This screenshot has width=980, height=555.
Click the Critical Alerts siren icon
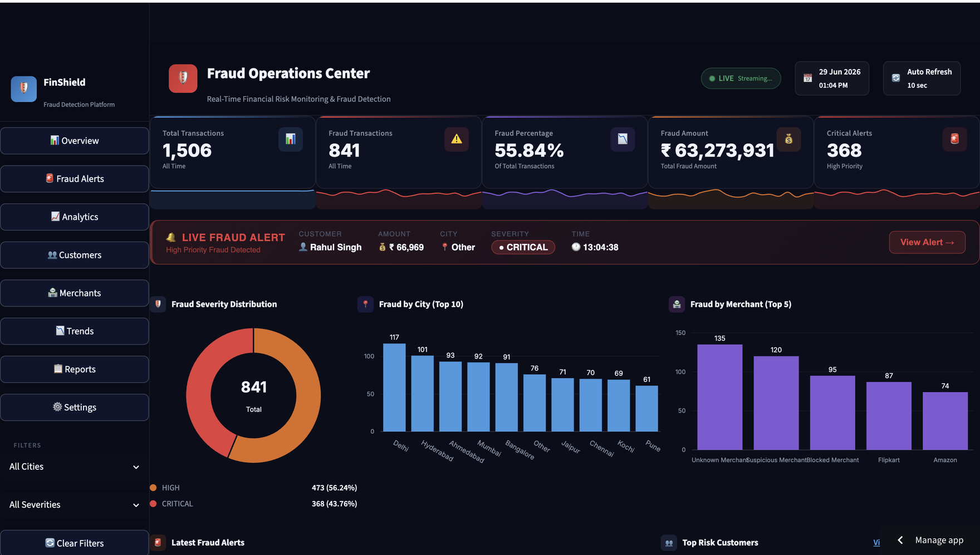click(x=954, y=139)
